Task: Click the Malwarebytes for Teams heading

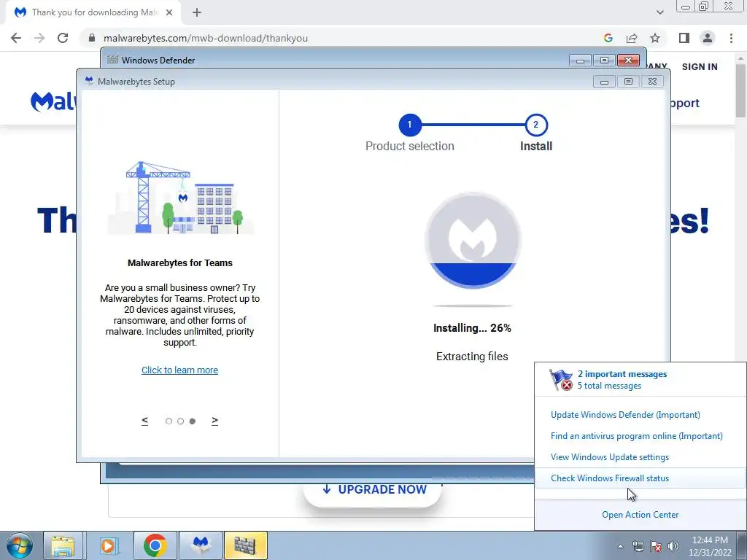Action: pyautogui.click(x=180, y=262)
